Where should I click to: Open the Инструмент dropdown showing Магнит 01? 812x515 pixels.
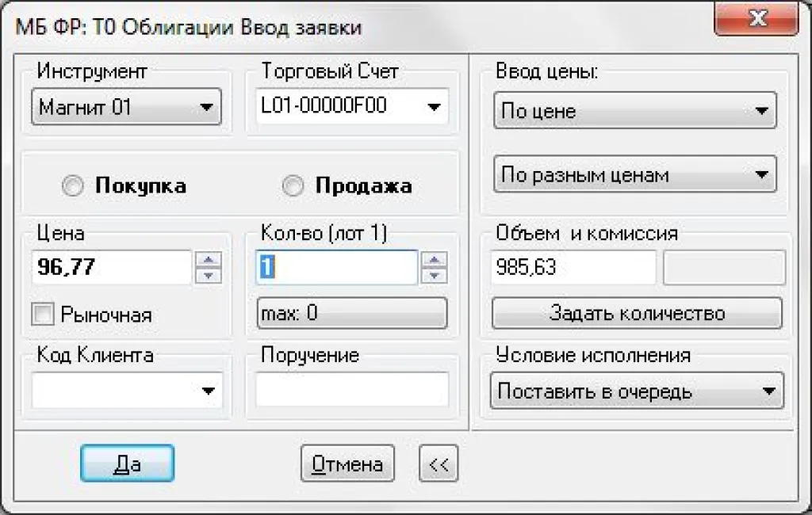tap(127, 107)
